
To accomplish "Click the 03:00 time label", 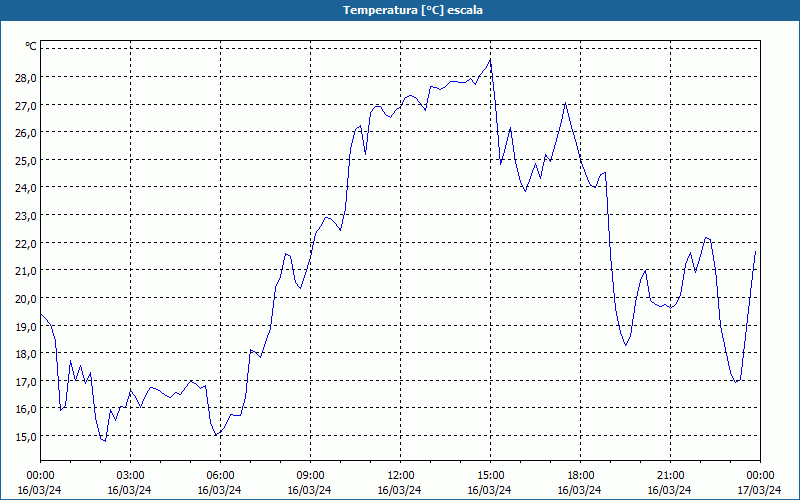I will click(130, 476).
